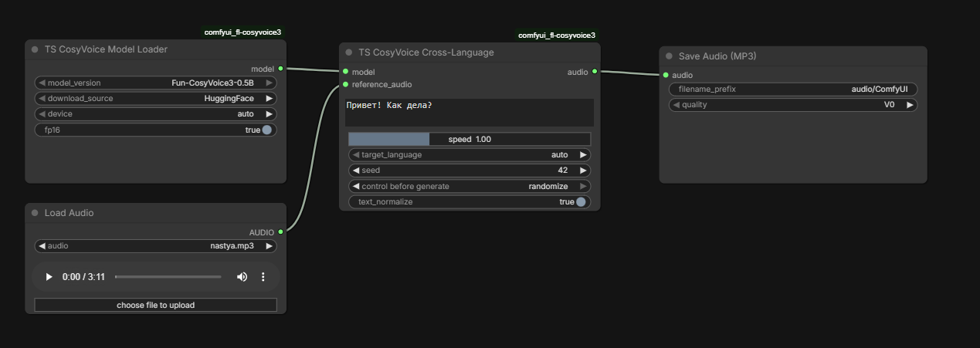Viewport: 980px width, 348px height.
Task: Decrease the seed value
Action: 356,170
